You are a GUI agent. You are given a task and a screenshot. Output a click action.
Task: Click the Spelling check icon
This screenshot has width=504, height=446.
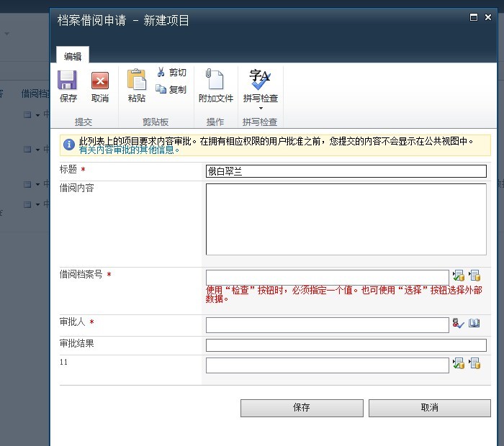tap(259, 79)
